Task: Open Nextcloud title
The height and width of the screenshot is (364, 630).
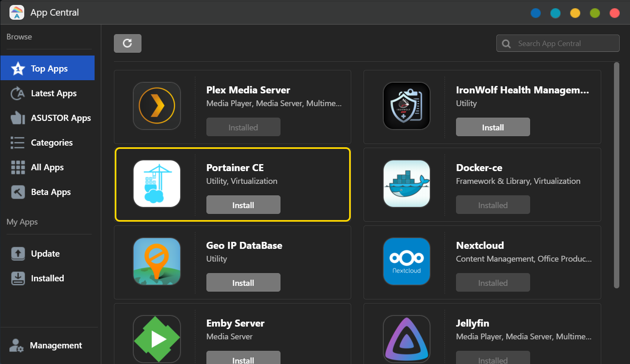Action: pos(480,246)
